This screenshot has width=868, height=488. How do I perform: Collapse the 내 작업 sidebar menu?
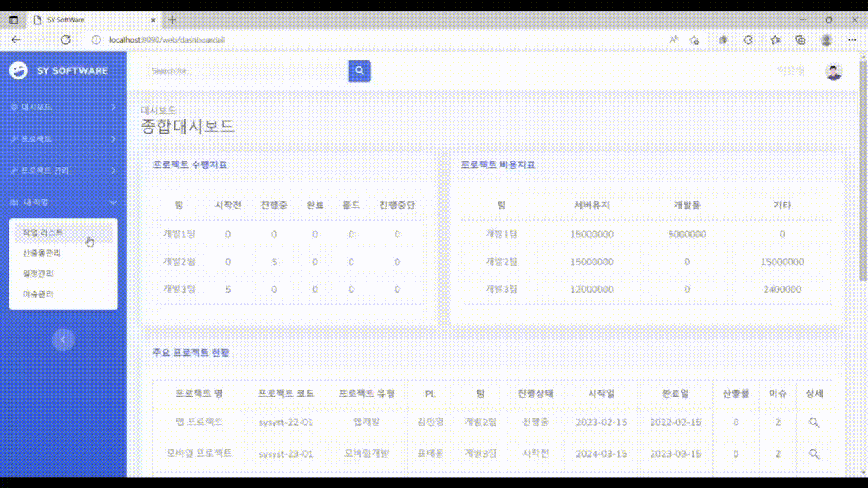point(63,202)
